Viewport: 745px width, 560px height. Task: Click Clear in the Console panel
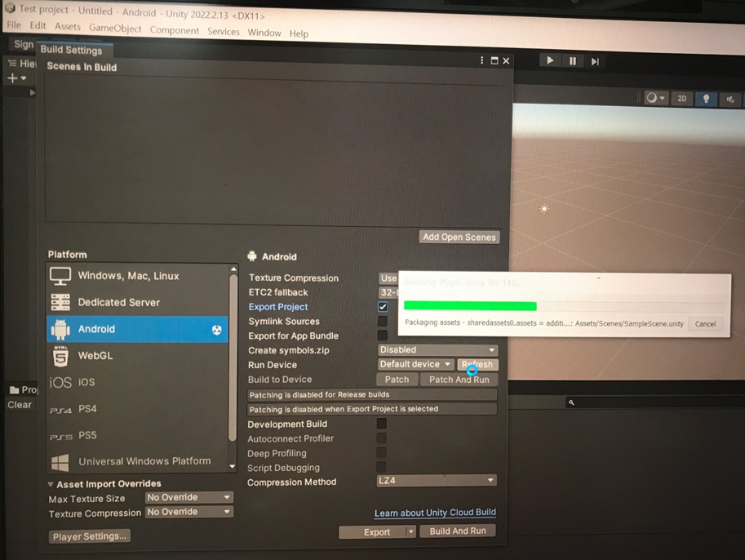pyautogui.click(x=20, y=405)
